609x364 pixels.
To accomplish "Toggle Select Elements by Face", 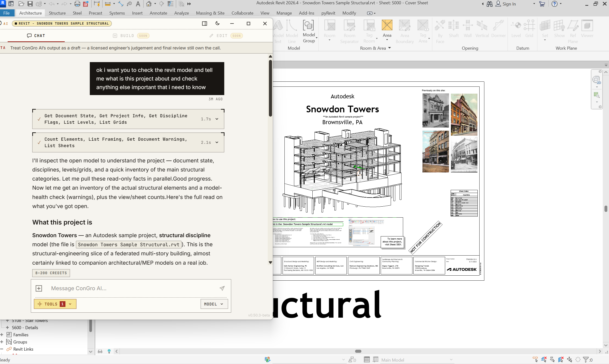I will pos(561,360).
